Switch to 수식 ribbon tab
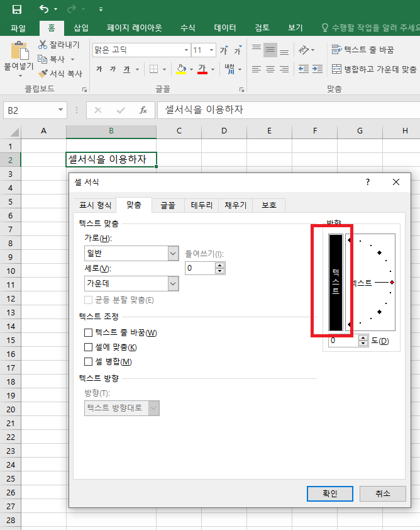The width and height of the screenshot is (420, 530). tap(188, 28)
